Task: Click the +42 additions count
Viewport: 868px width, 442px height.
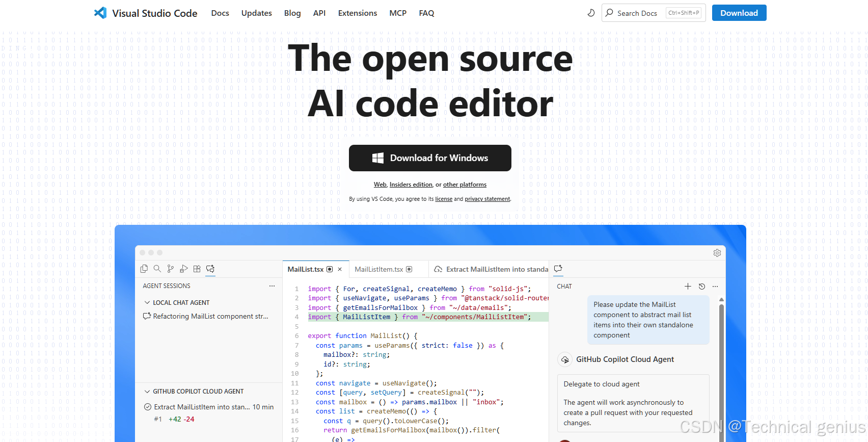Action: [x=175, y=419]
